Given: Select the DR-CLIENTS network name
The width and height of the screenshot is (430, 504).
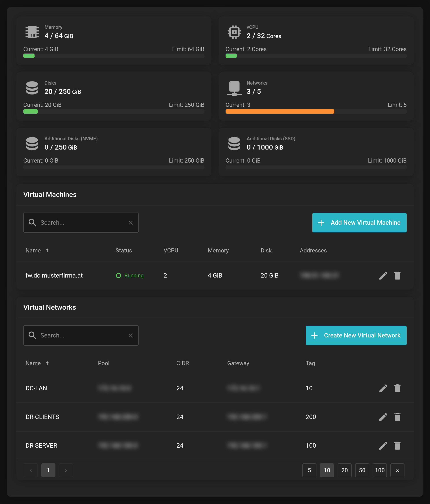Looking at the screenshot, I should (x=42, y=417).
